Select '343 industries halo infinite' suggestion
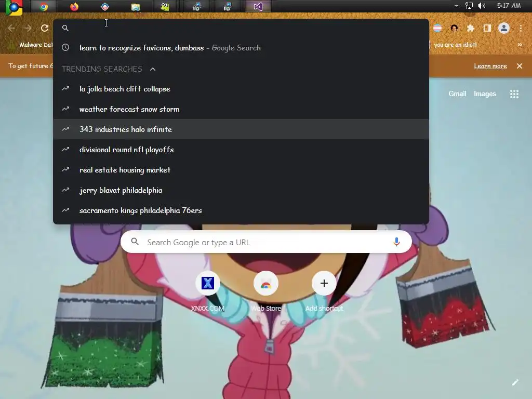The width and height of the screenshot is (532, 399). point(241,129)
